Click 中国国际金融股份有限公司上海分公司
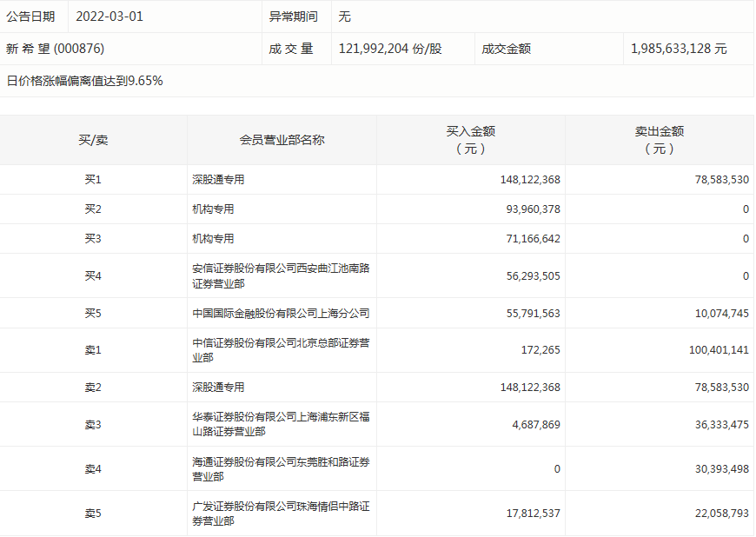Viewport: 756px width, 537px height. click(x=281, y=314)
